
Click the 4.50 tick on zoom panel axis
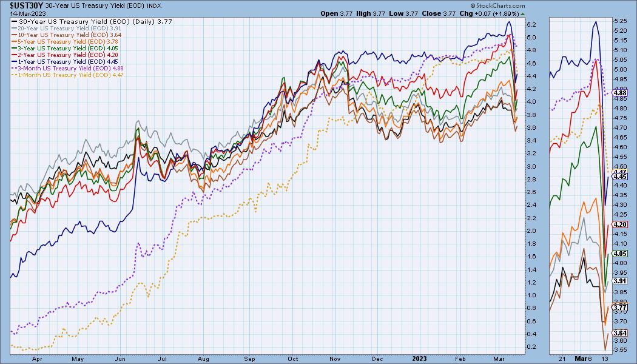click(x=621, y=166)
